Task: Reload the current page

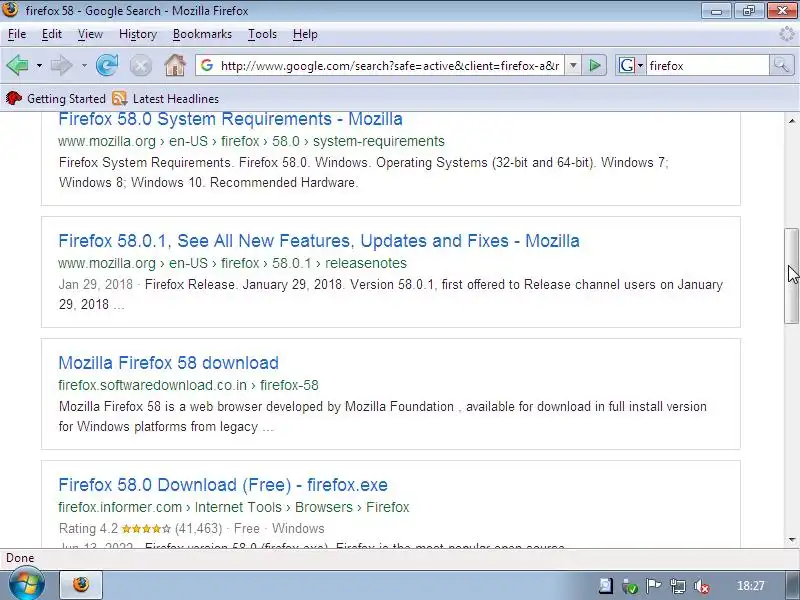Action: point(107,65)
